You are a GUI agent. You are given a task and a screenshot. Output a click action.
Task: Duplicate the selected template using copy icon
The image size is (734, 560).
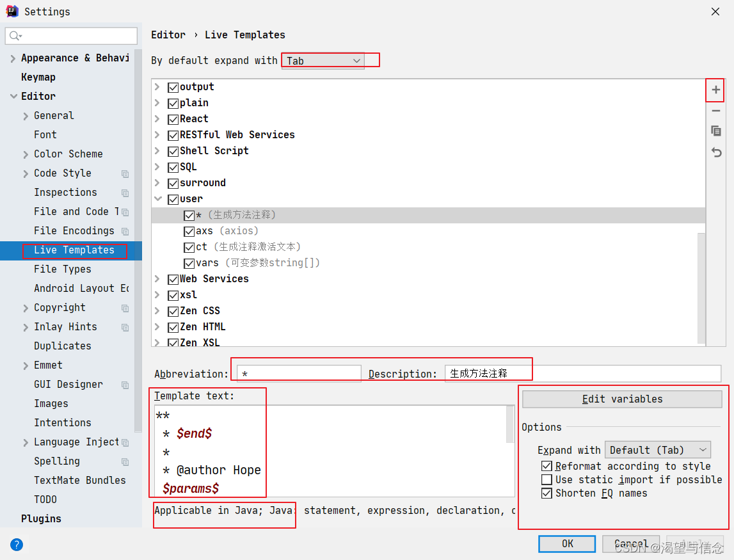[715, 131]
